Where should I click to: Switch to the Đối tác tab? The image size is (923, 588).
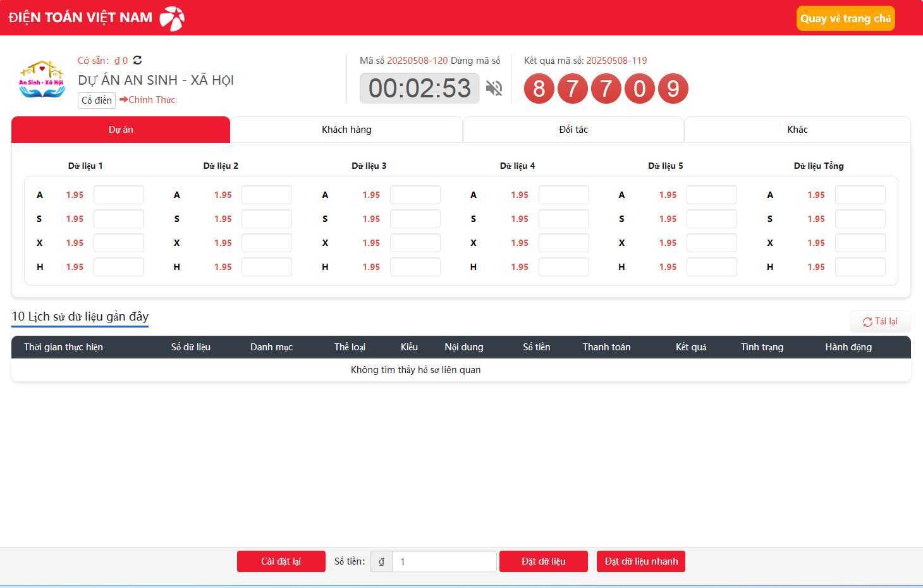(x=573, y=130)
